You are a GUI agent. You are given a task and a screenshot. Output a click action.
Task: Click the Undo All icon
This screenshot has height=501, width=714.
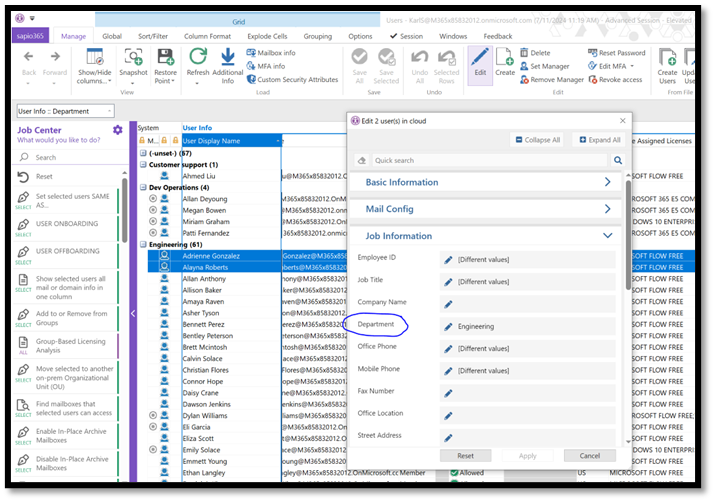[419, 57]
